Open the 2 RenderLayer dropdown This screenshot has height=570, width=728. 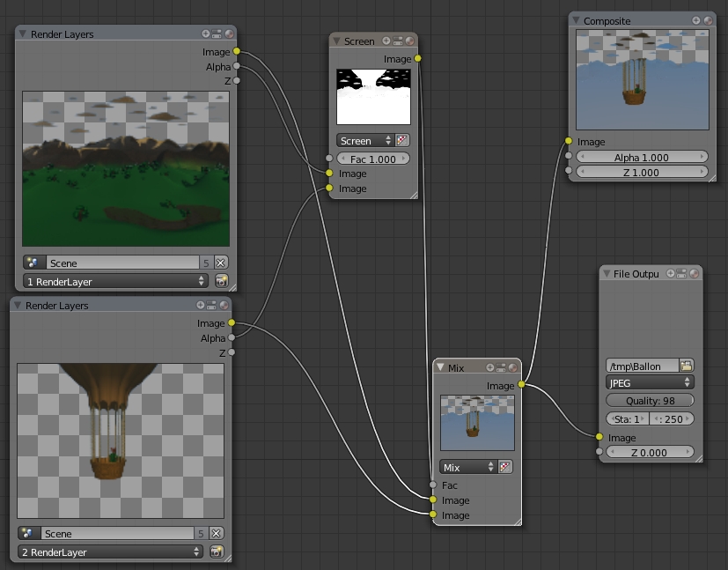click(x=111, y=551)
